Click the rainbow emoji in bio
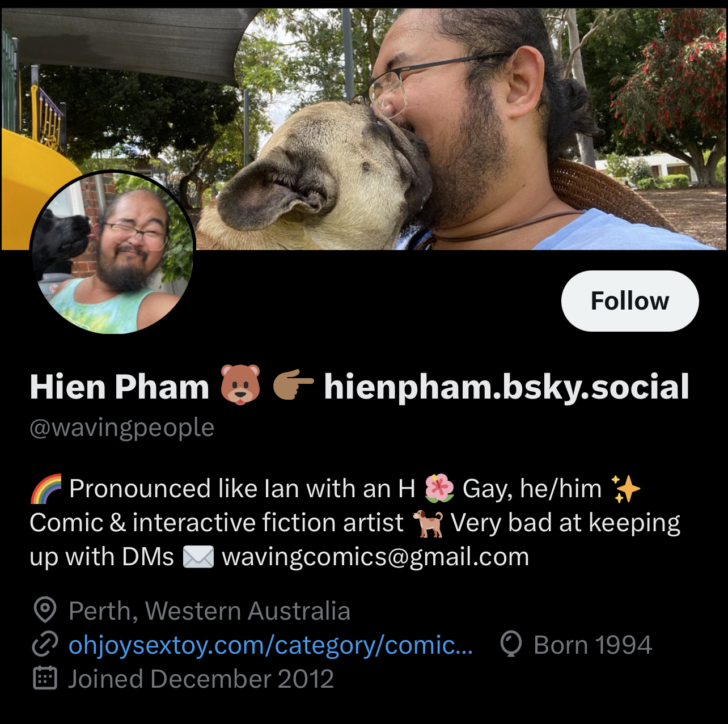Screen dimensions: 728x724 click(x=45, y=489)
